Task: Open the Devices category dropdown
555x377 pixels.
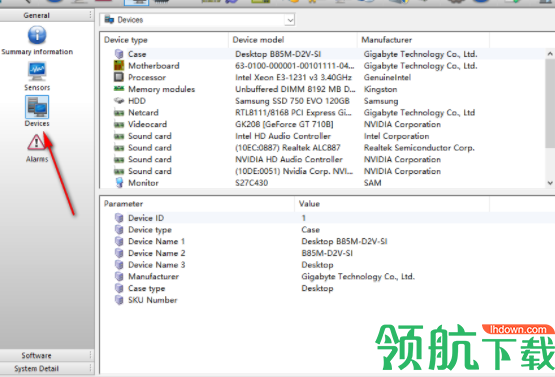Action: [x=197, y=20]
